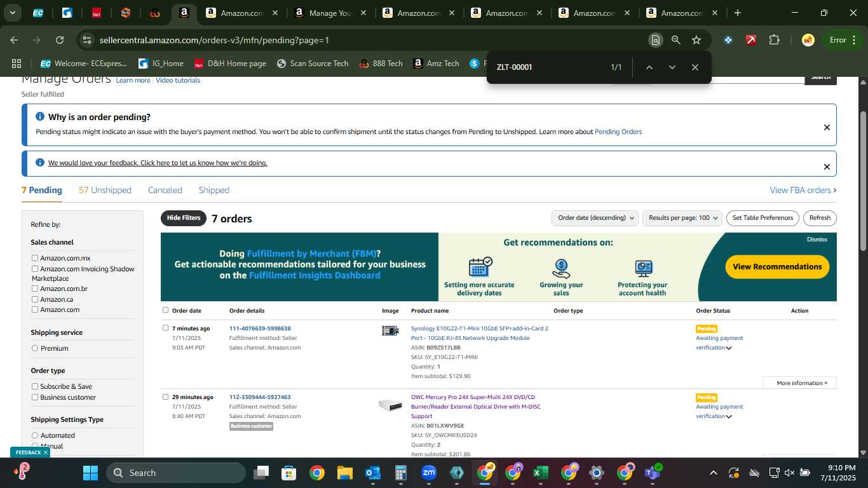The height and width of the screenshot is (488, 868).
Task: Open the Synology E10G22-T1-Mini product link
Action: (480, 334)
